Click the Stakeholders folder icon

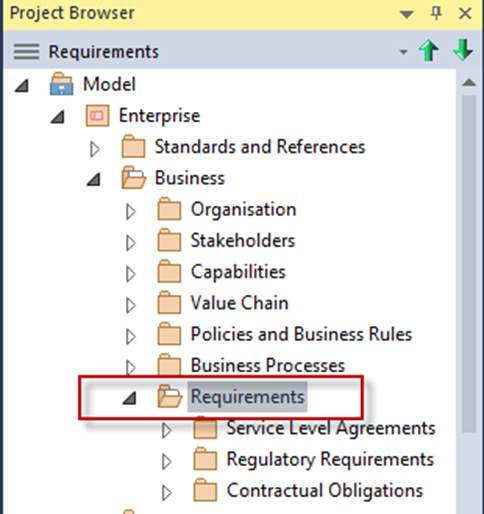(x=169, y=240)
